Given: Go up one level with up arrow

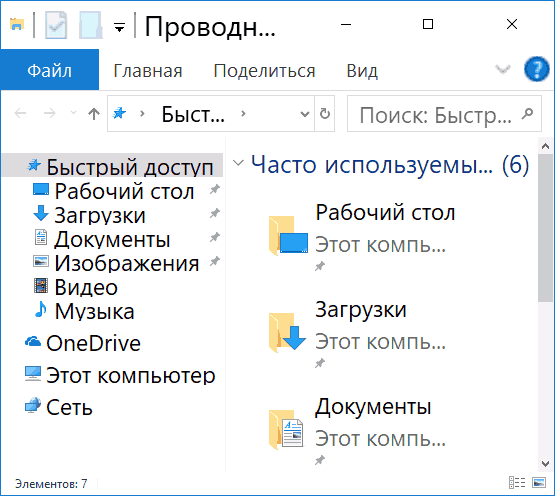Looking at the screenshot, I should [94, 114].
